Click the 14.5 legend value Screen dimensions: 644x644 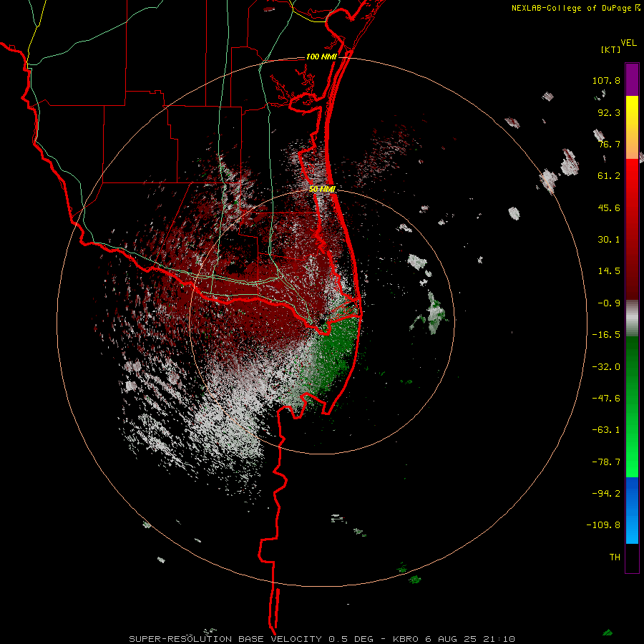pos(609,271)
